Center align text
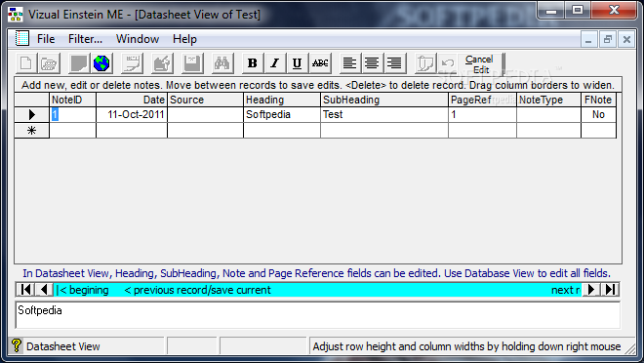Screen dimensions: 644x363 coord(372,63)
